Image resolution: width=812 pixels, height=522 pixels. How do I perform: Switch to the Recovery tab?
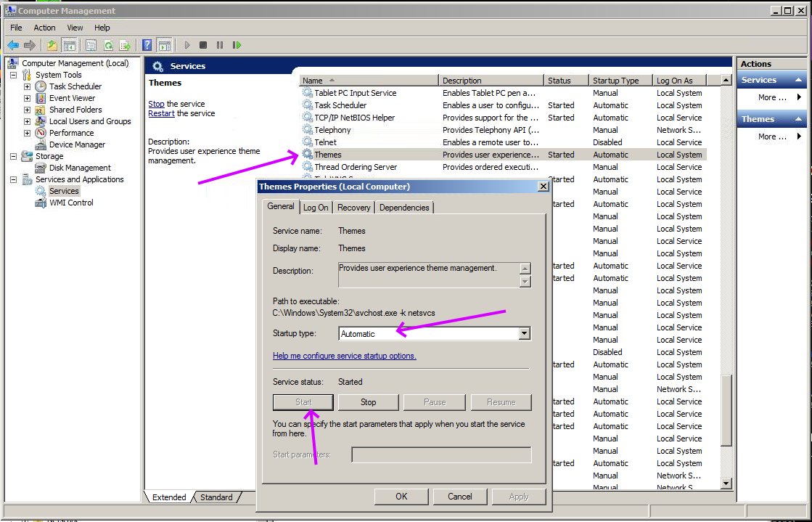tap(354, 208)
